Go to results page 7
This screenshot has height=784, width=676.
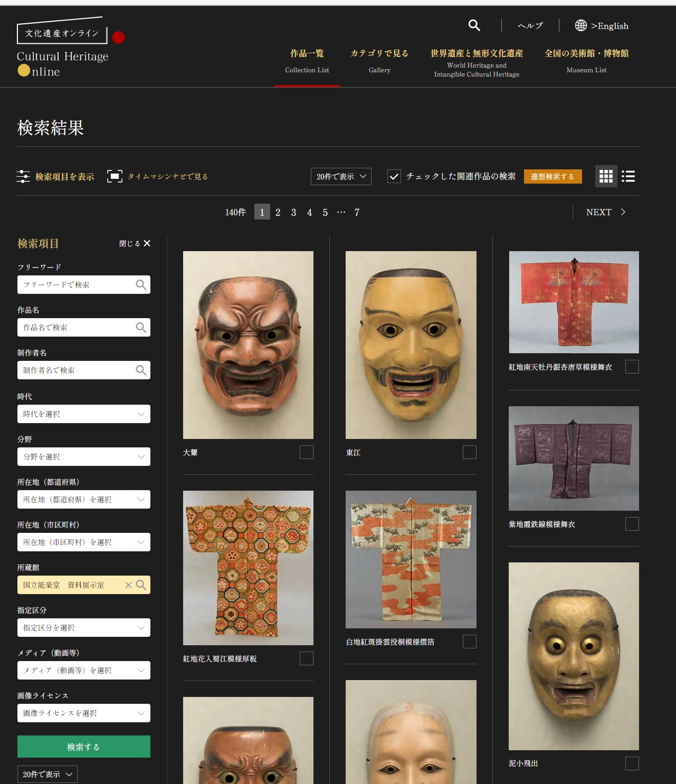(x=357, y=212)
